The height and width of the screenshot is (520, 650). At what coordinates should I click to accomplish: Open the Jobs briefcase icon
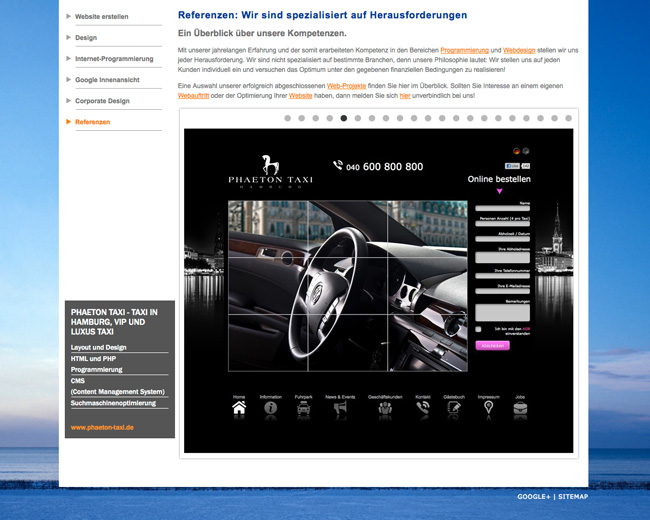520,408
